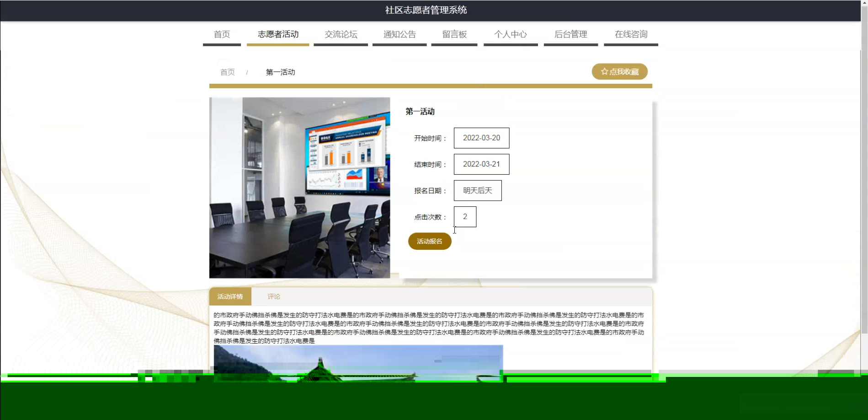Open the 首页 navigation tab

click(222, 34)
